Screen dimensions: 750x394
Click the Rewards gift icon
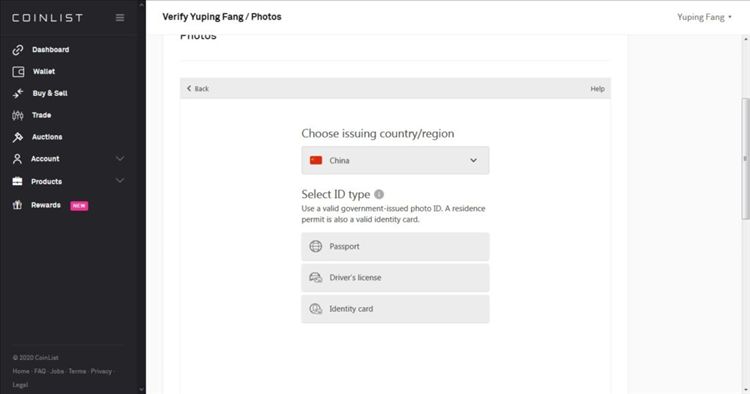click(x=17, y=205)
